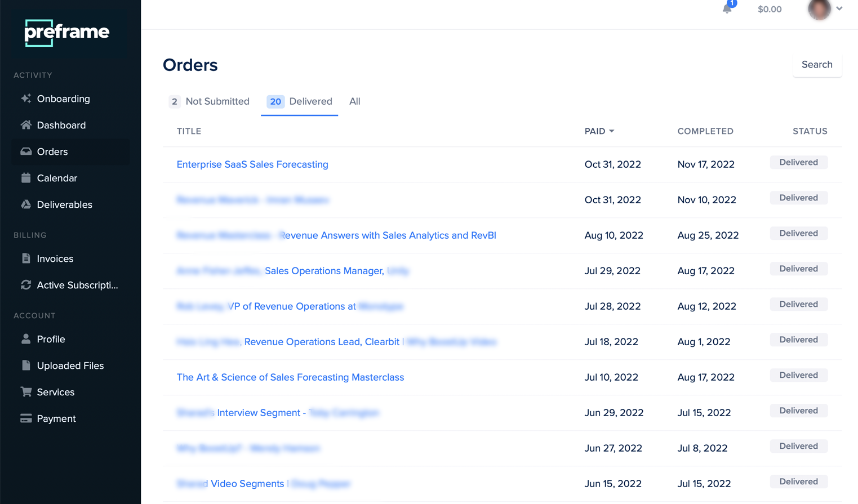The image size is (858, 504).
Task: Open The Art & Science of Sales Forecasting Masterclass
Action: [290, 377]
